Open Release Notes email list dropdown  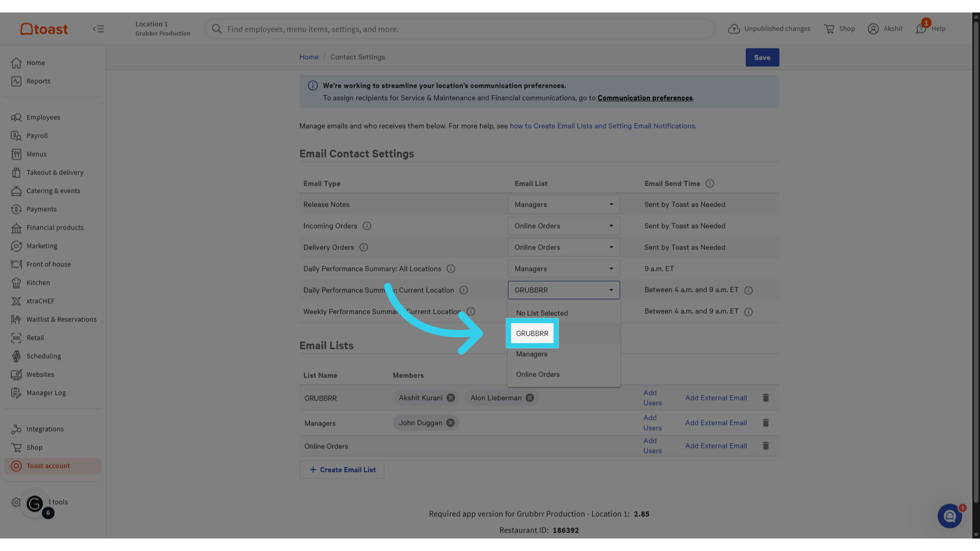(563, 205)
